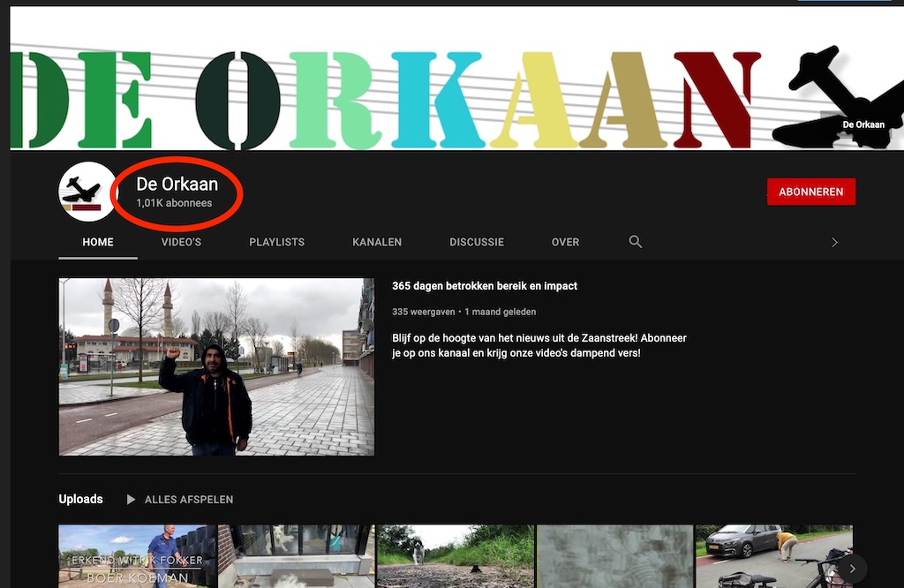
Task: Open video title '365 dagen betrokken bereik en impact'
Action: click(x=485, y=286)
